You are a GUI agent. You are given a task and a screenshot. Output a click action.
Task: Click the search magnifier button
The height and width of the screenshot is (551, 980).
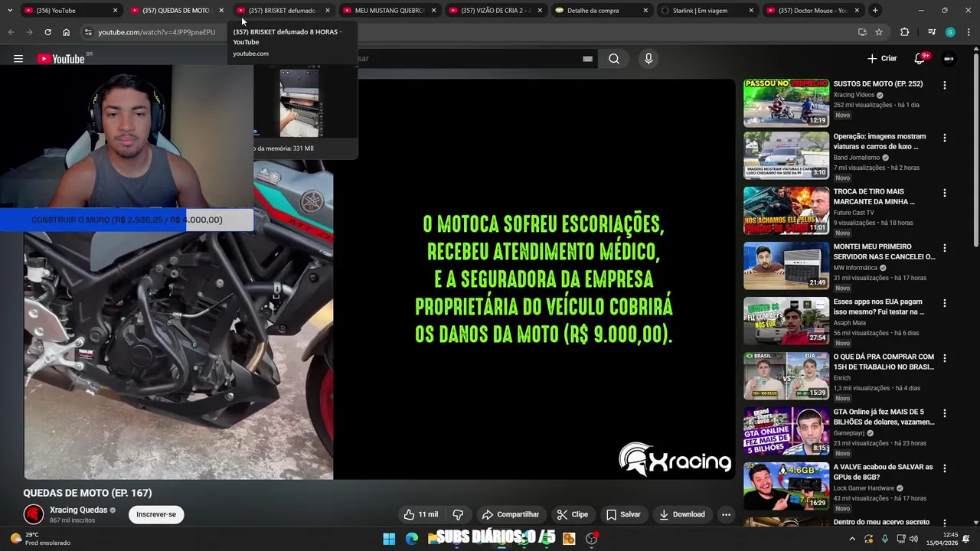[x=614, y=59]
